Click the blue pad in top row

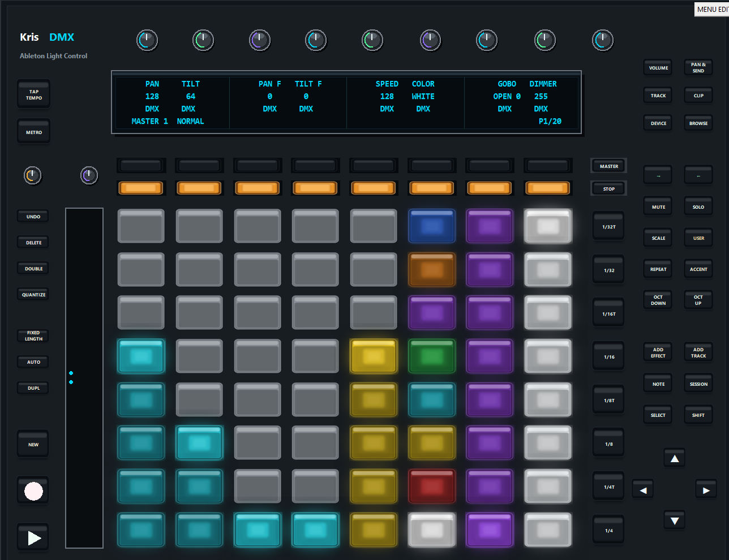point(431,226)
